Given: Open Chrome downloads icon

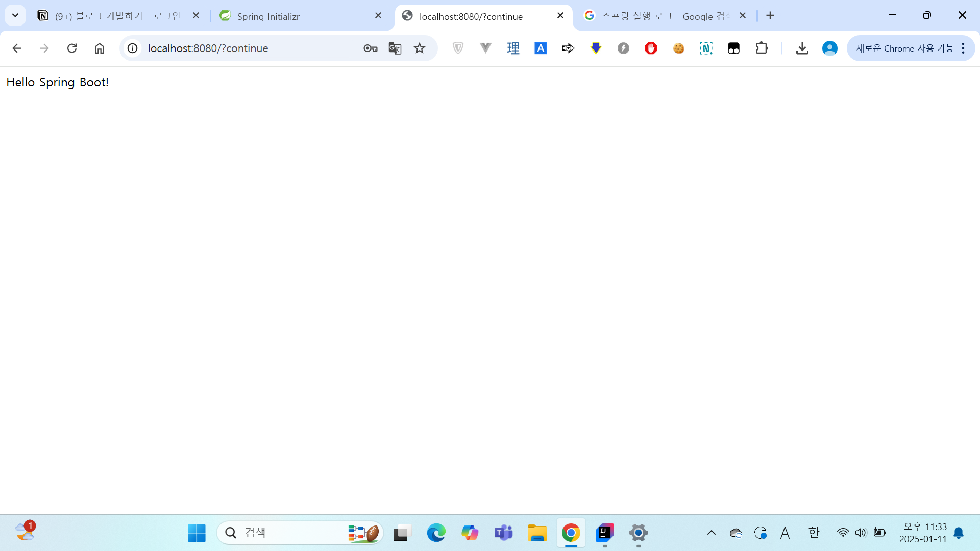Looking at the screenshot, I should 802,48.
